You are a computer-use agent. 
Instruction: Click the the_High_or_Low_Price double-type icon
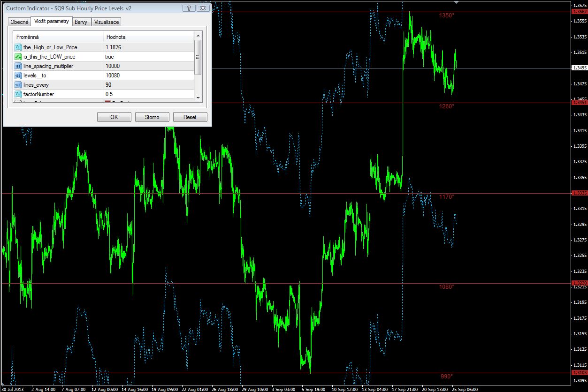(x=18, y=47)
